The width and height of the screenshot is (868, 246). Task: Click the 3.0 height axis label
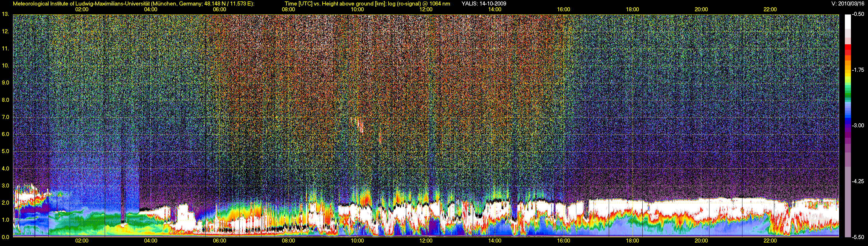click(x=5, y=186)
